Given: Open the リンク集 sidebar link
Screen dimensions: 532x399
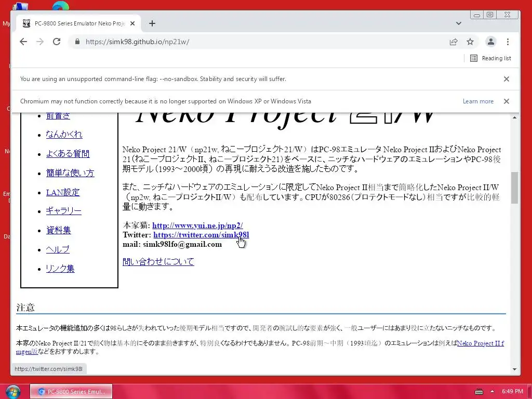Looking at the screenshot, I should [60, 269].
